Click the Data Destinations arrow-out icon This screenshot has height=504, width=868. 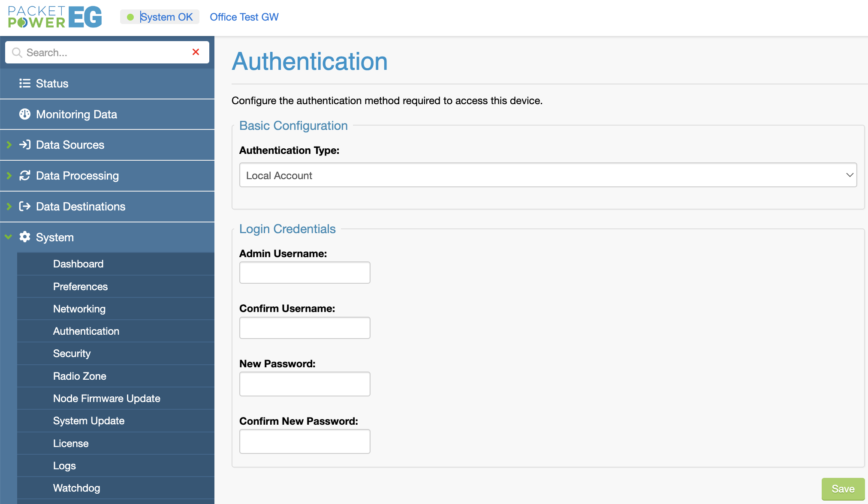click(x=25, y=207)
